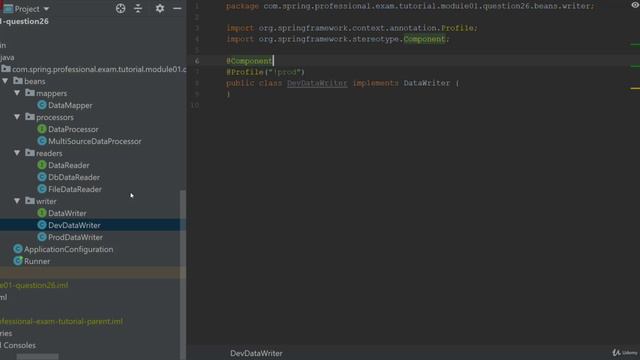
Task: Select DataMapper class in tree
Action: click(x=70, y=105)
